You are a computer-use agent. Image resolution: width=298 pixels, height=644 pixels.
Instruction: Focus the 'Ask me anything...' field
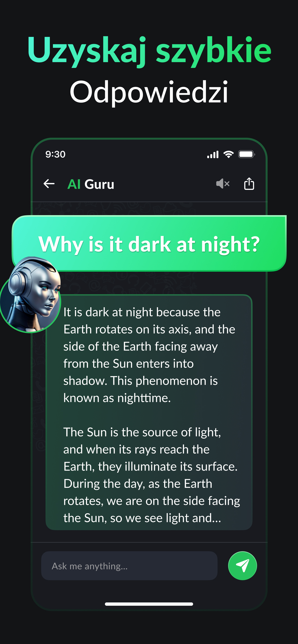[129, 565]
